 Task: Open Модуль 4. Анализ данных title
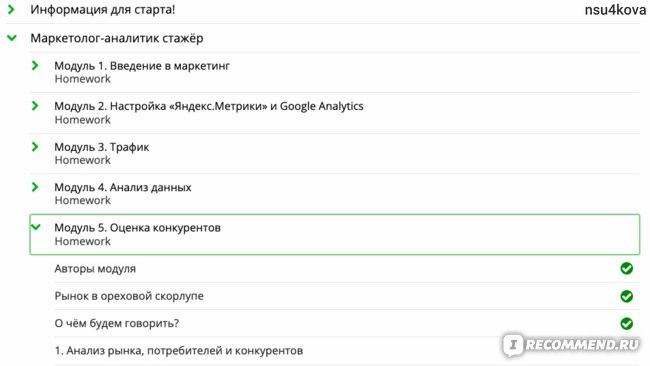(x=123, y=187)
